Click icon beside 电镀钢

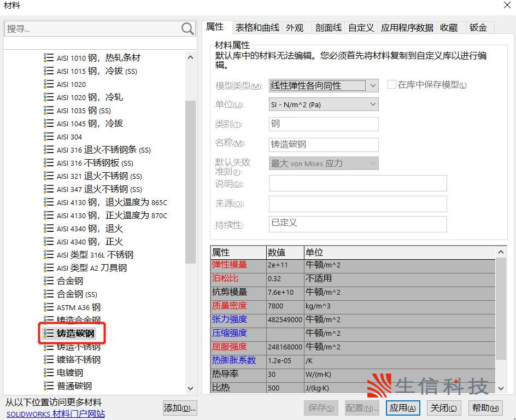48,372
